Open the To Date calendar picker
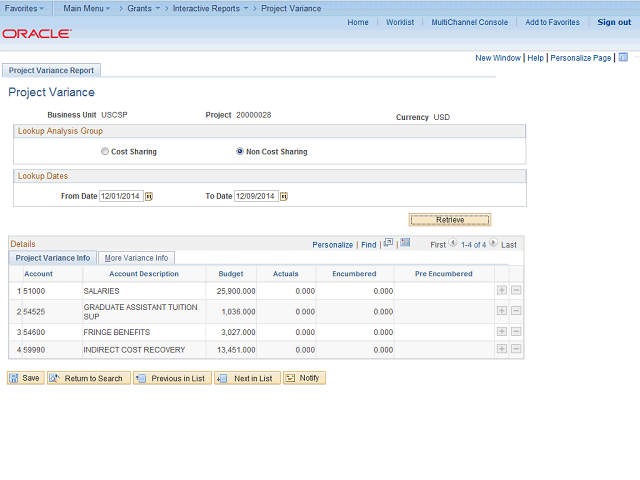 (x=284, y=196)
